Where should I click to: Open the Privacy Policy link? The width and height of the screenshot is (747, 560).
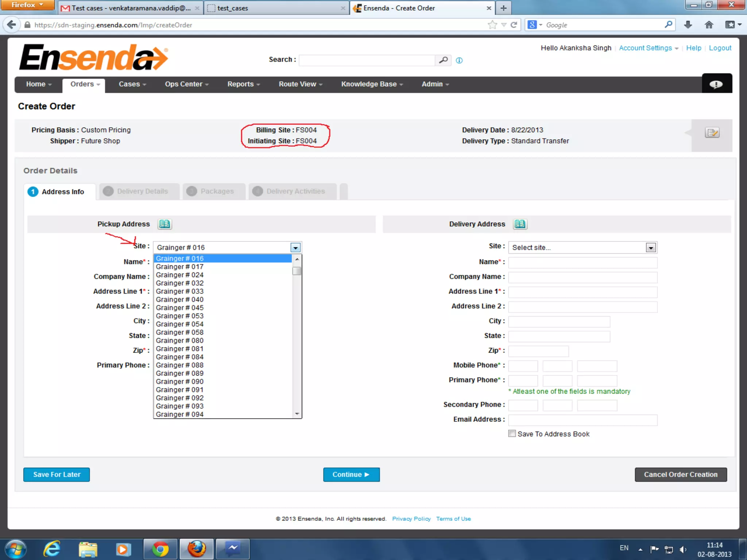coord(411,519)
